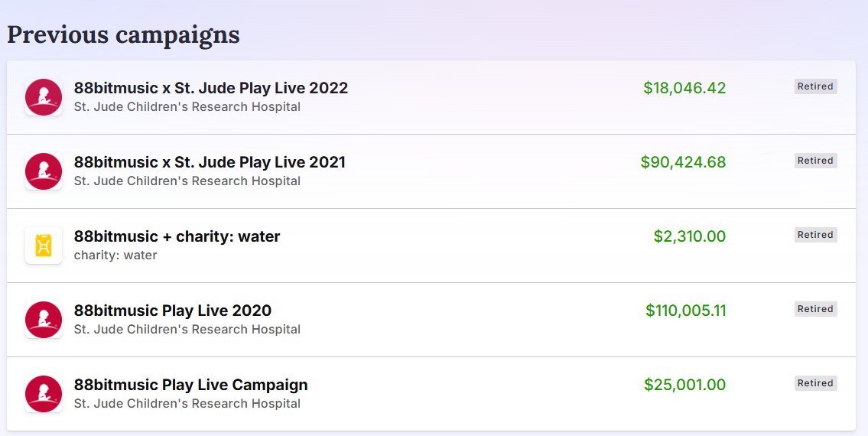
Task: Open 88bitmusic x St. Jude Play Live 2022
Action: pos(210,88)
